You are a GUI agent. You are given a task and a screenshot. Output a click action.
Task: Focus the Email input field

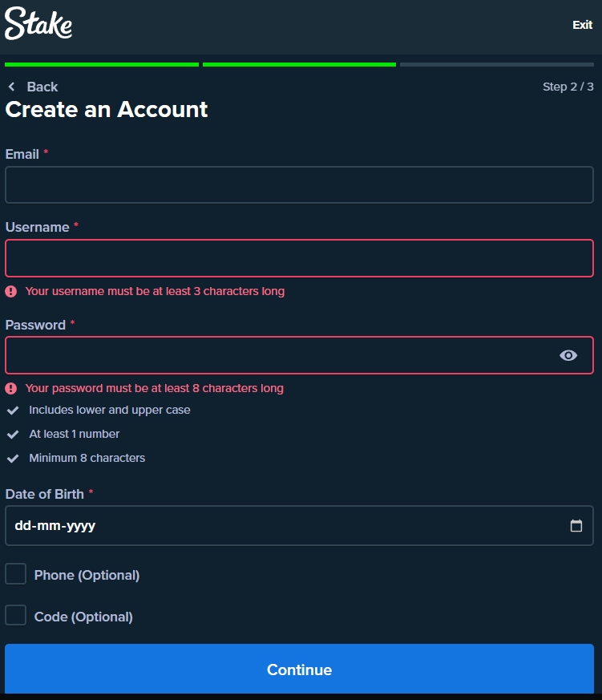[299, 184]
